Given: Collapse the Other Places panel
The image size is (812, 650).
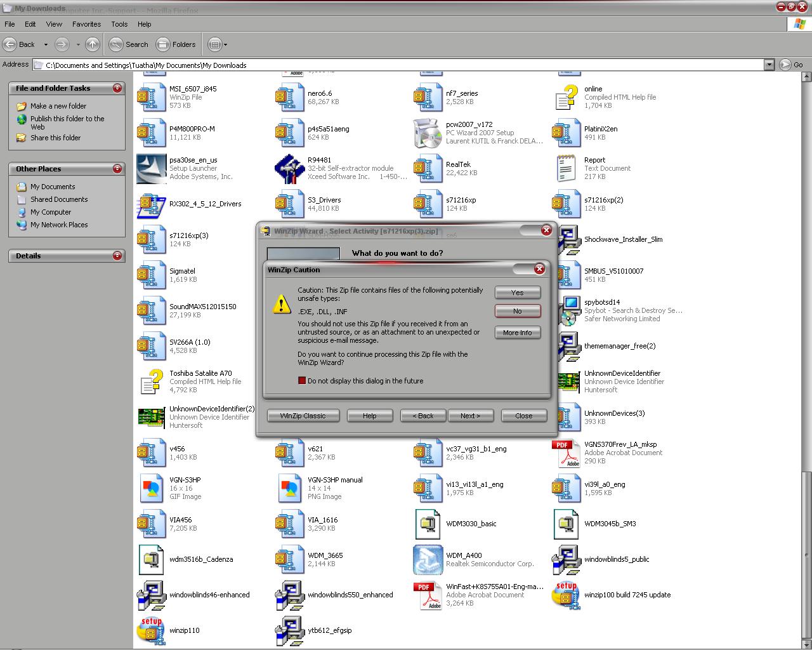Looking at the screenshot, I should point(117,169).
